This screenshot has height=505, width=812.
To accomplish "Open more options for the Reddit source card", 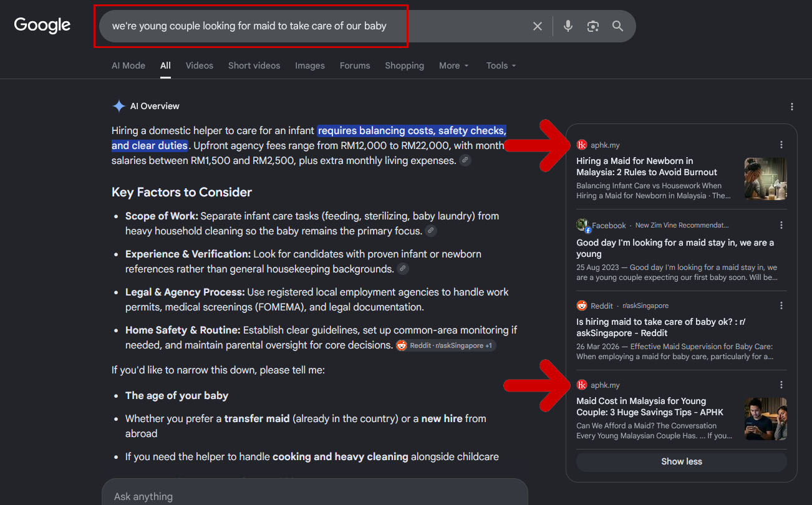I will [781, 305].
